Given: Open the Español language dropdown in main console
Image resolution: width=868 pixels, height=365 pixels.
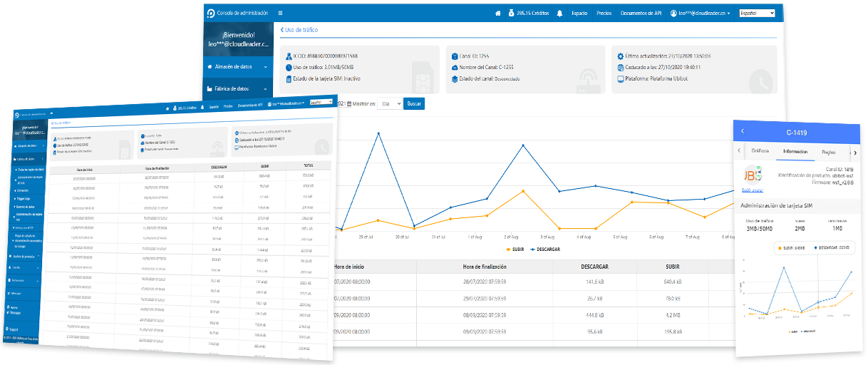Looking at the screenshot, I should pos(757,13).
